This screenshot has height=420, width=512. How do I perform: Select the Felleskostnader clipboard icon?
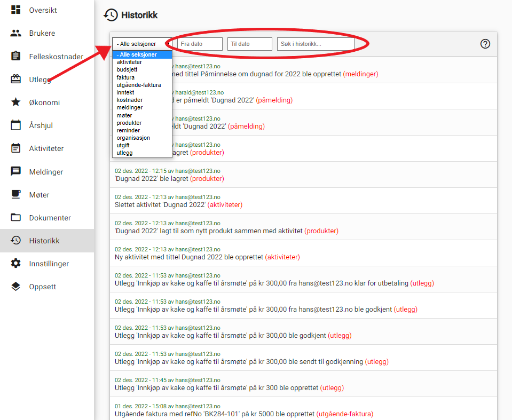[15, 56]
